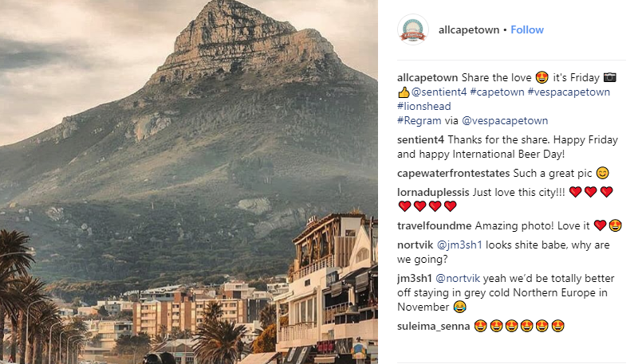The image size is (638, 364).
Task: Open nortvik commenter profile
Action: click(415, 245)
